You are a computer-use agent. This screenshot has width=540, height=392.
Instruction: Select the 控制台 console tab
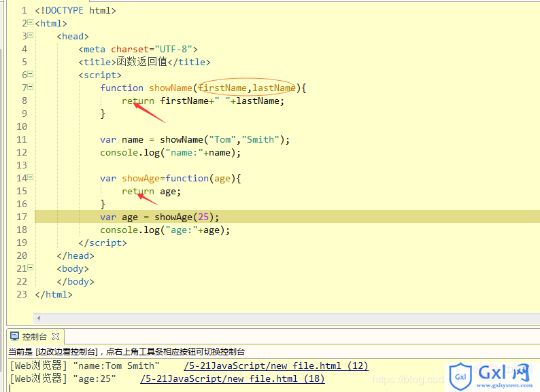[34, 336]
